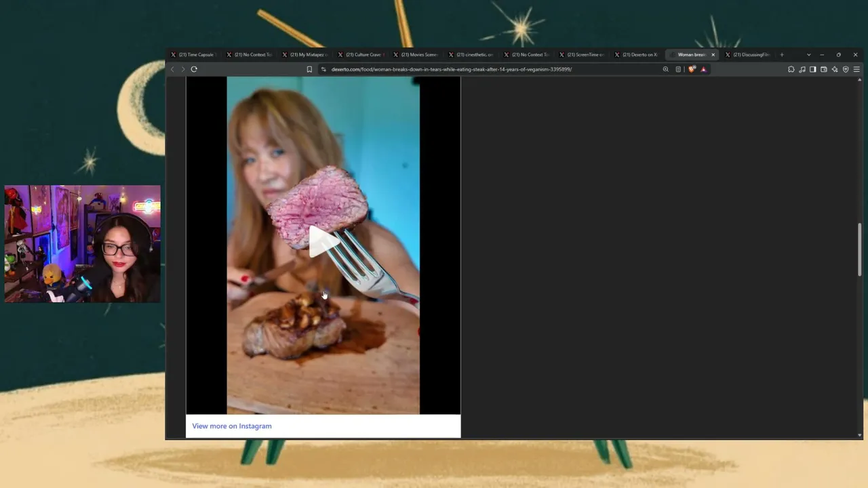Close the Woman breaks down tab
Image resolution: width=868 pixels, height=488 pixels.
[x=713, y=55]
